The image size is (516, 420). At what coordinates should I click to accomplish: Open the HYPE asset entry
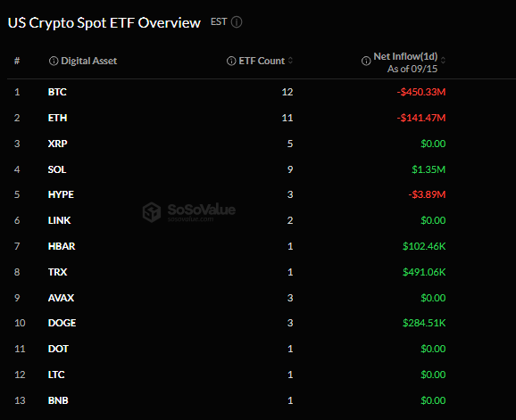(61, 194)
